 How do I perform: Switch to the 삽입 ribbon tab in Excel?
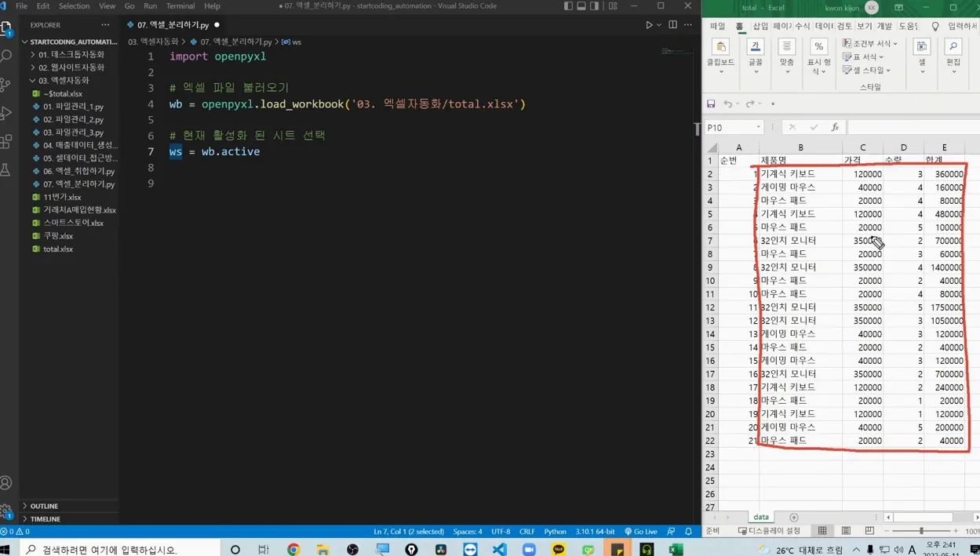(760, 27)
